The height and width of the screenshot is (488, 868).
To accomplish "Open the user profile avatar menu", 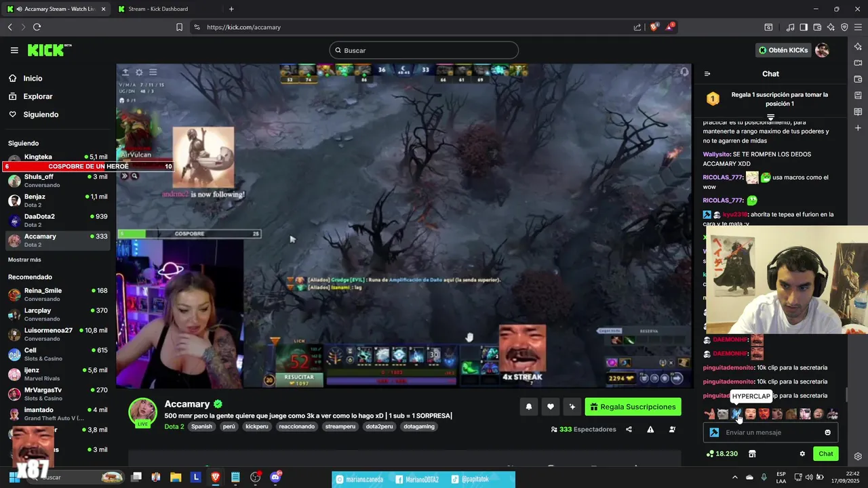I will [822, 50].
